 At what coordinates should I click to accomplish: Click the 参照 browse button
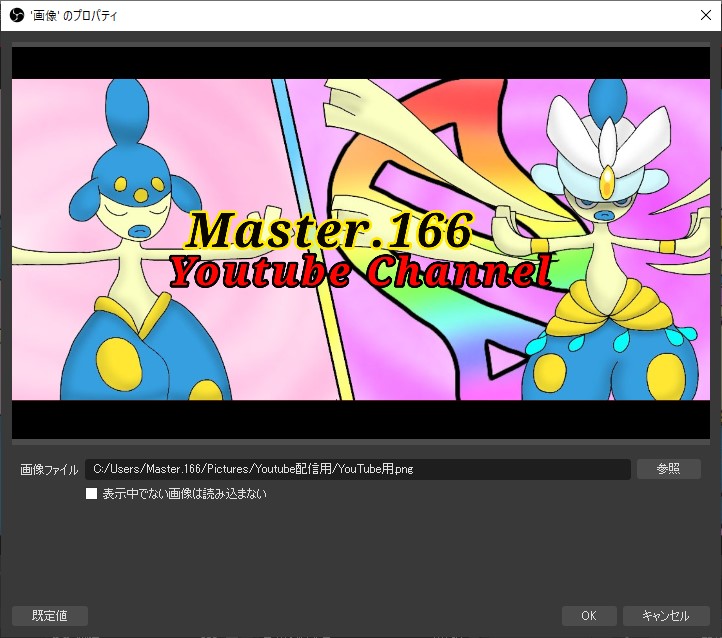tap(669, 469)
